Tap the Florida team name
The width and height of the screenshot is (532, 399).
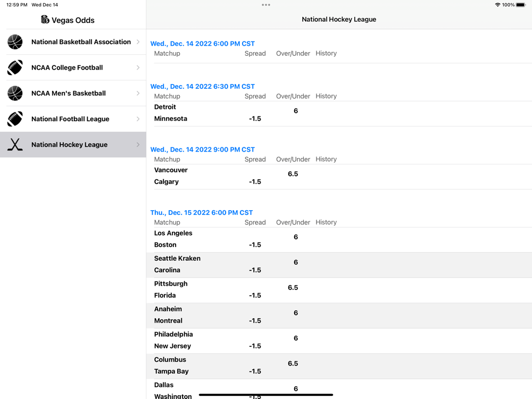165,295
